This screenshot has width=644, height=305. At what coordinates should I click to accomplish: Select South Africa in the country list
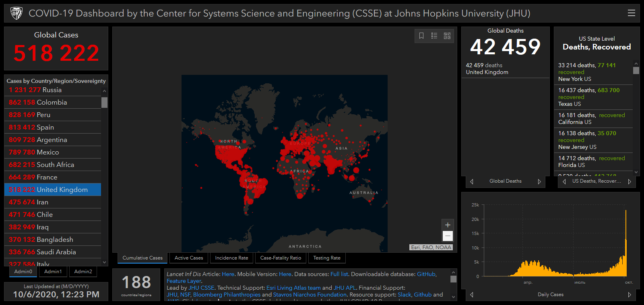coord(53,165)
